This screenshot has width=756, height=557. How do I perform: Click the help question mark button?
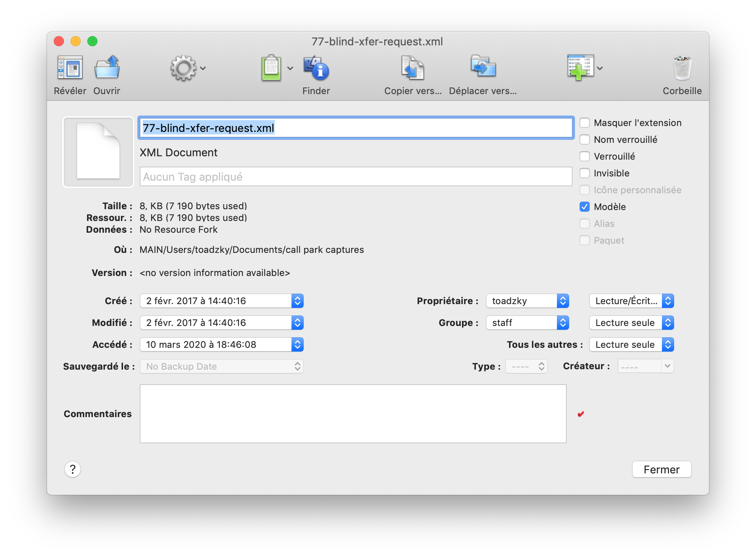pos(73,469)
